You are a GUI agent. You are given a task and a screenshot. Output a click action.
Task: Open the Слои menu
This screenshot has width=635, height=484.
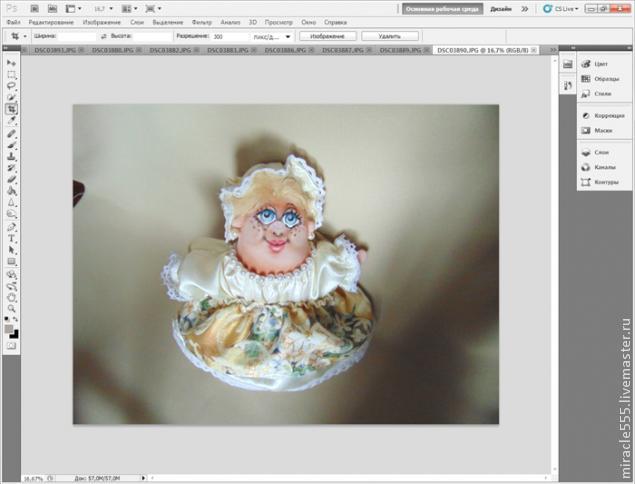tap(137, 22)
